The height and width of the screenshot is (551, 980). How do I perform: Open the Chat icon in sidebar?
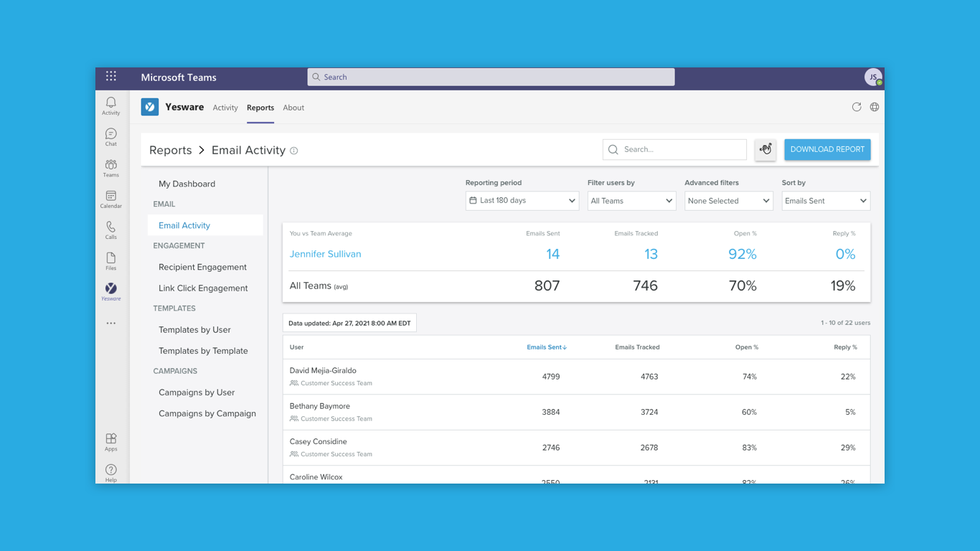tap(110, 136)
